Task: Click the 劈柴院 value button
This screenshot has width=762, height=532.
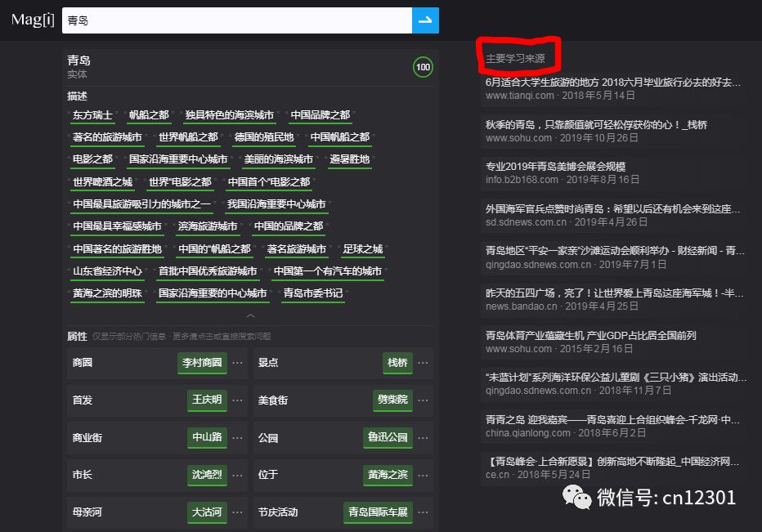Action: click(392, 400)
